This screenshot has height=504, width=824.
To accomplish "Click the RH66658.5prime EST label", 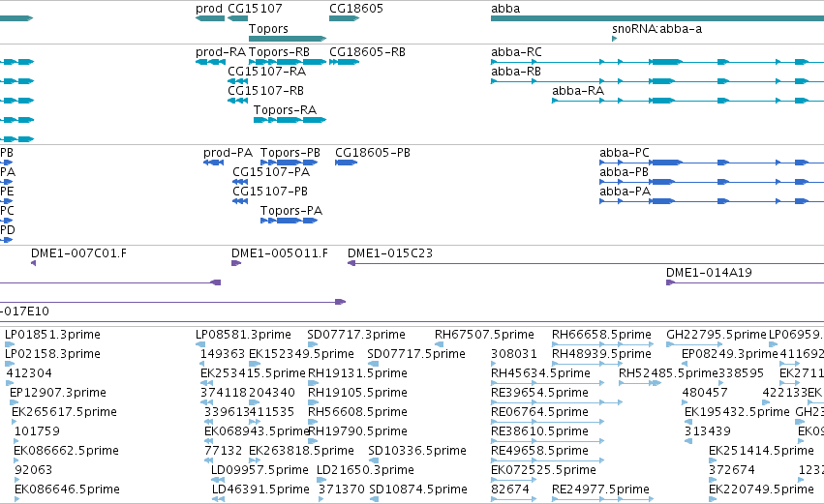I will click(x=601, y=335).
